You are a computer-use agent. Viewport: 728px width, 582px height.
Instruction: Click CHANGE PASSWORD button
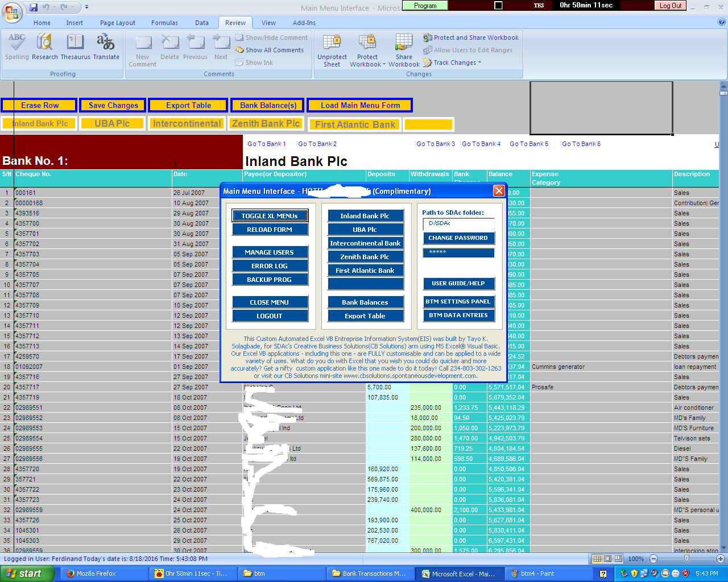pos(458,238)
